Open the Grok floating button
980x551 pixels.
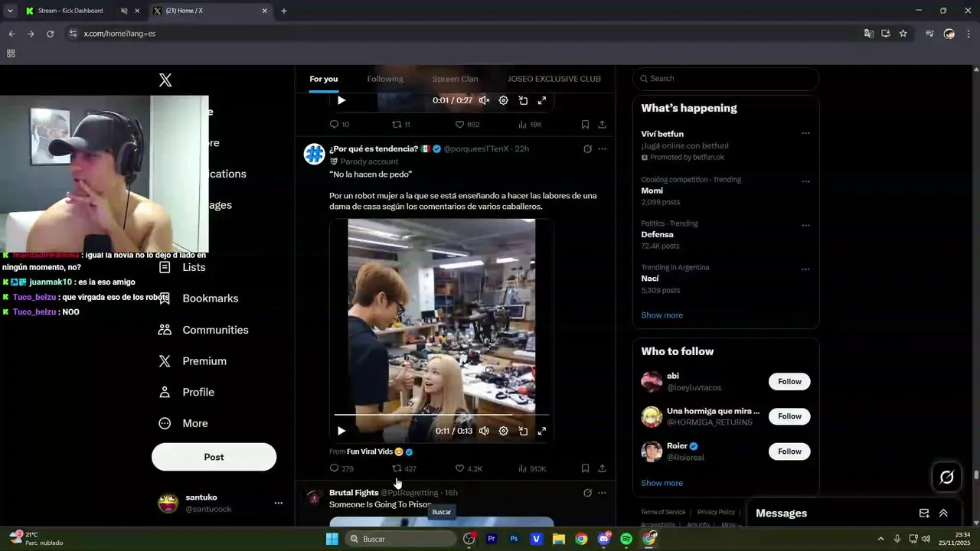point(947,478)
